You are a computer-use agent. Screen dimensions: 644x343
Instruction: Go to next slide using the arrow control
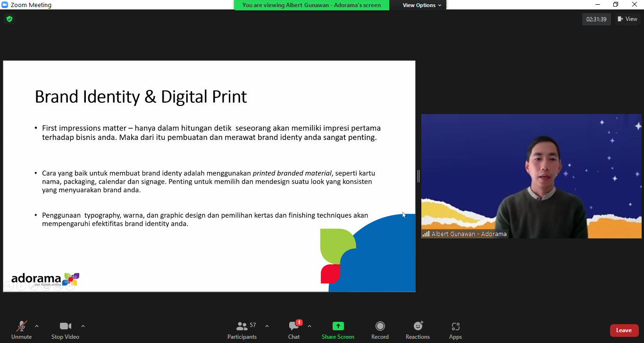pos(21,286)
